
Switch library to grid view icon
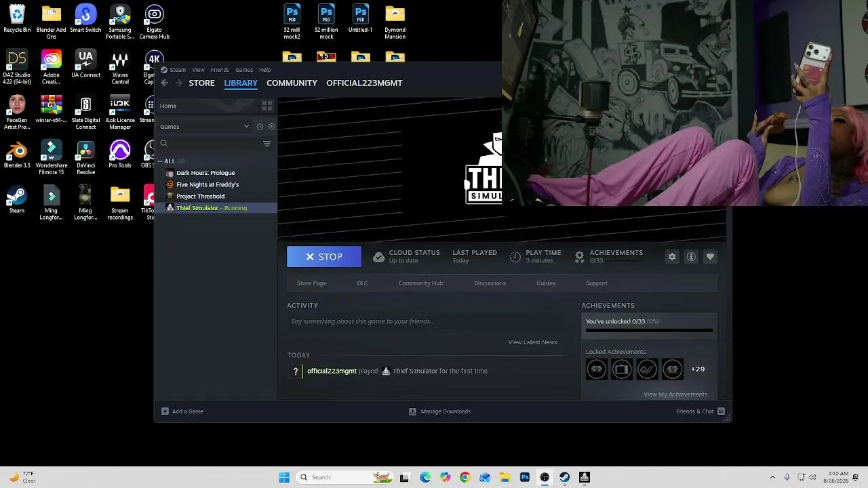coord(267,106)
